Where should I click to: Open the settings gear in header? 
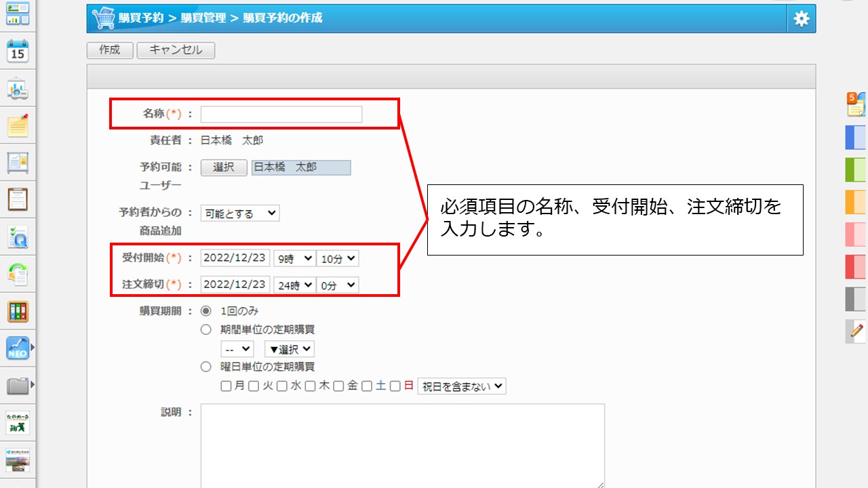(x=802, y=19)
